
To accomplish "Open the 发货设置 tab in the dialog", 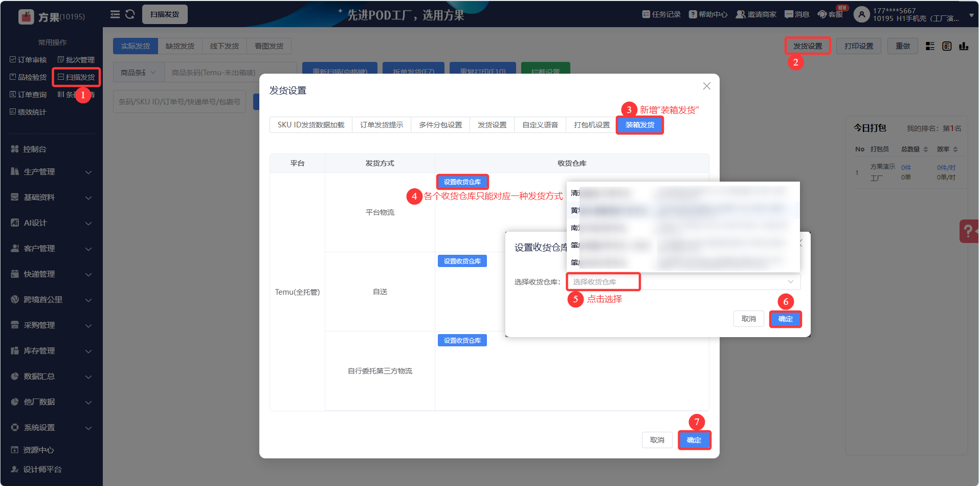I will click(492, 125).
